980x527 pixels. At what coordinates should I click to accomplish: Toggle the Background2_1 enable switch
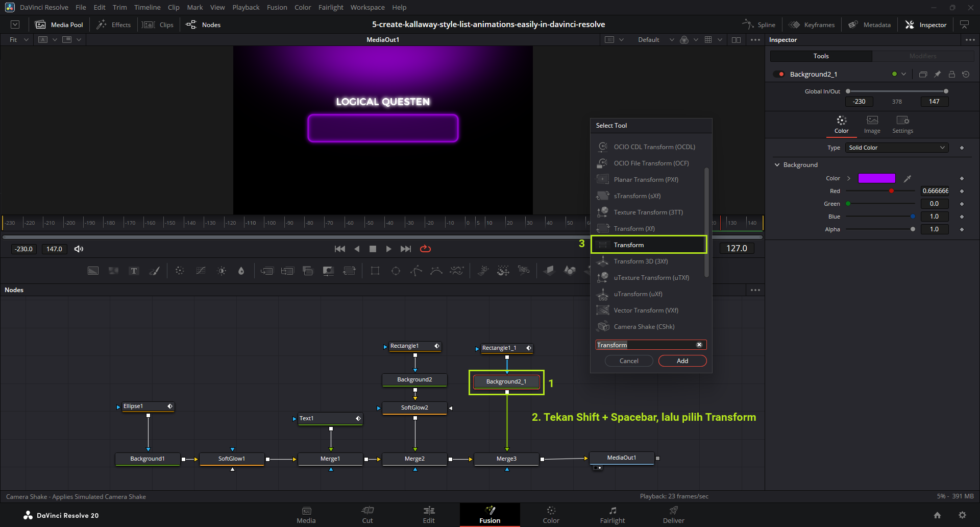pyautogui.click(x=779, y=75)
